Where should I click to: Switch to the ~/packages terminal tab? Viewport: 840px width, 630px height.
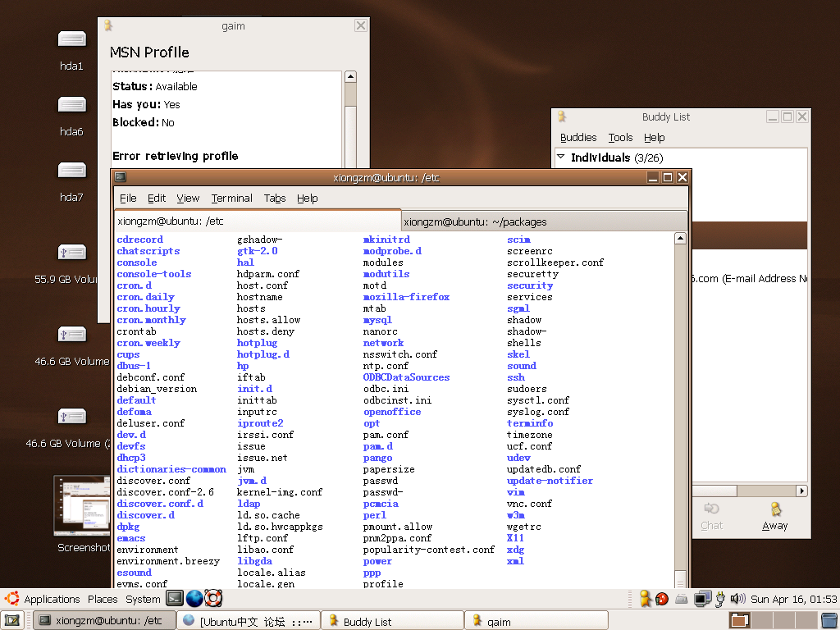click(x=544, y=221)
